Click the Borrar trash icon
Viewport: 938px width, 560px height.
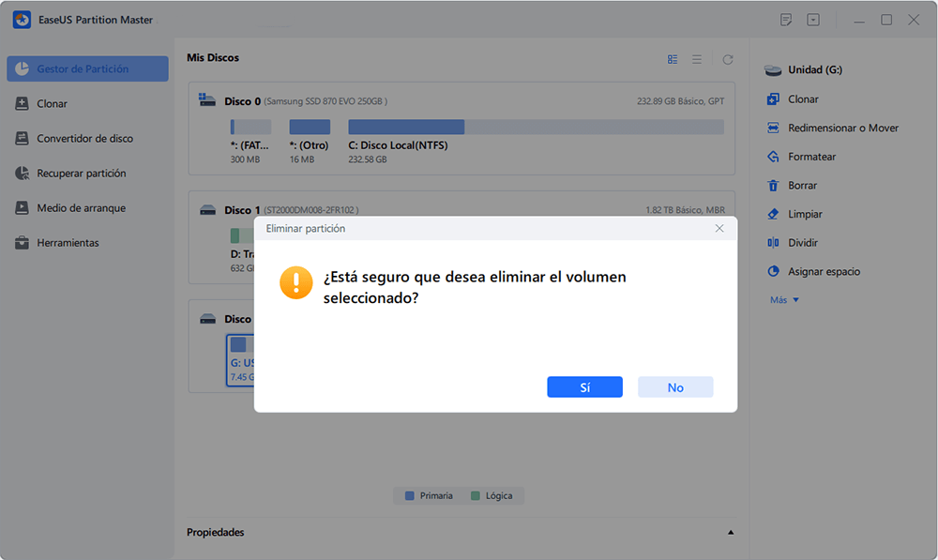click(773, 186)
